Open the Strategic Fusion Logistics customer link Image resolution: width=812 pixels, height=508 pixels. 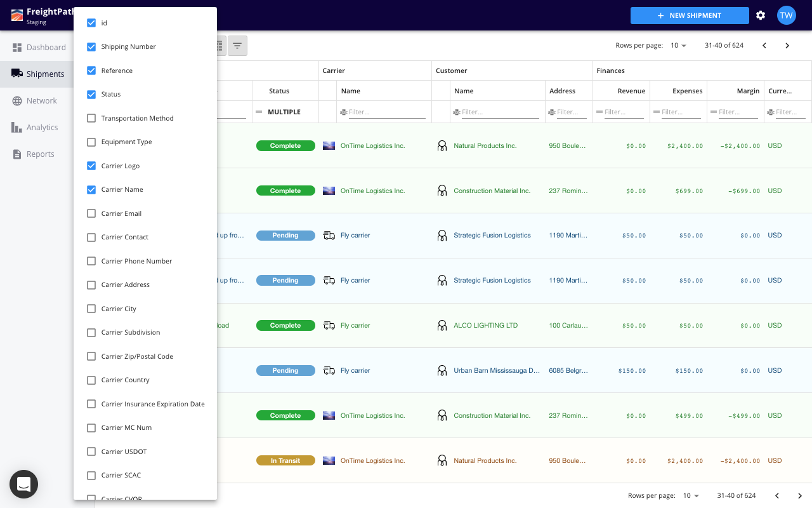492,235
